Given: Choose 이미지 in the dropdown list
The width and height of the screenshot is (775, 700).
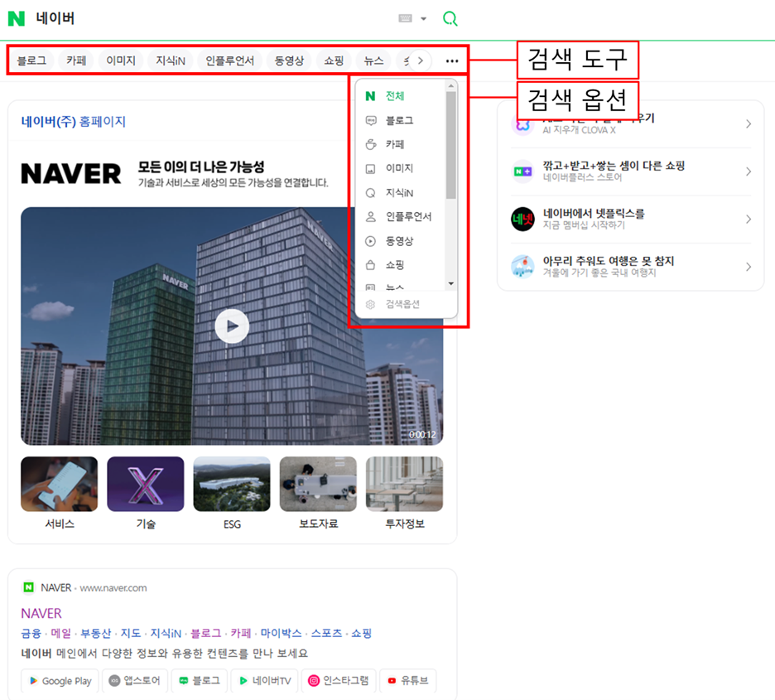Looking at the screenshot, I should (401, 168).
